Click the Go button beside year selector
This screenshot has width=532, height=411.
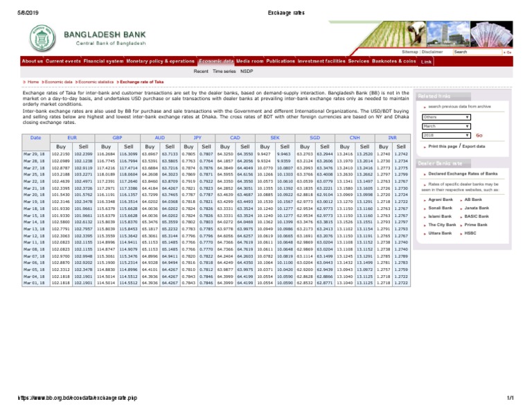click(479, 135)
